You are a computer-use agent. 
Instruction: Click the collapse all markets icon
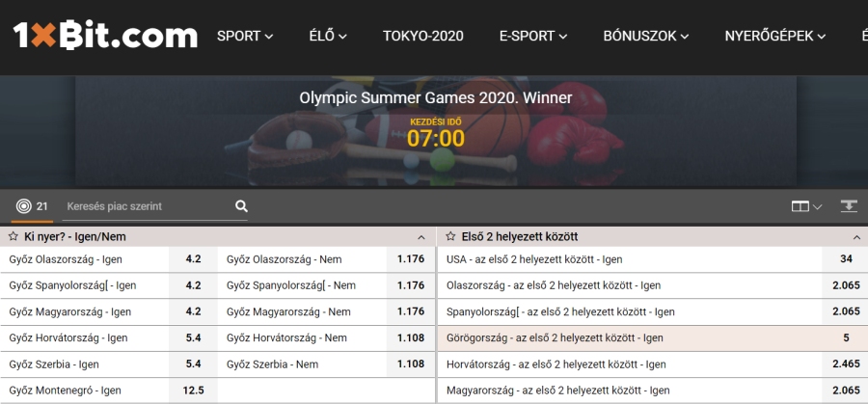849,206
